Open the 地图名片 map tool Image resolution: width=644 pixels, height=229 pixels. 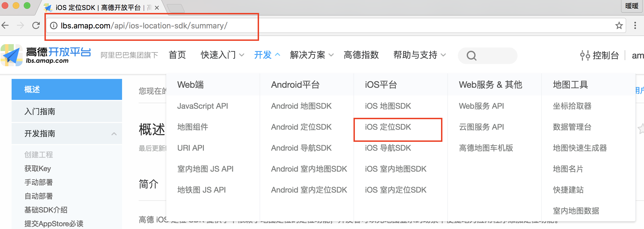[568, 169]
